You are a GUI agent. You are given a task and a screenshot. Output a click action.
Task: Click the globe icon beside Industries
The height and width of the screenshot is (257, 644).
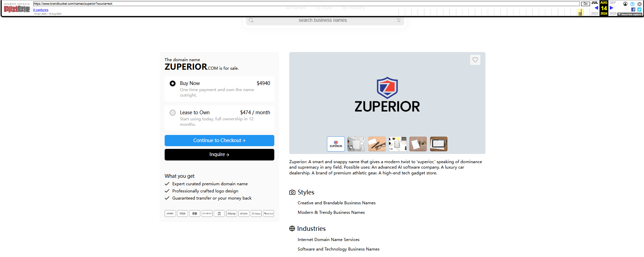pyautogui.click(x=292, y=228)
